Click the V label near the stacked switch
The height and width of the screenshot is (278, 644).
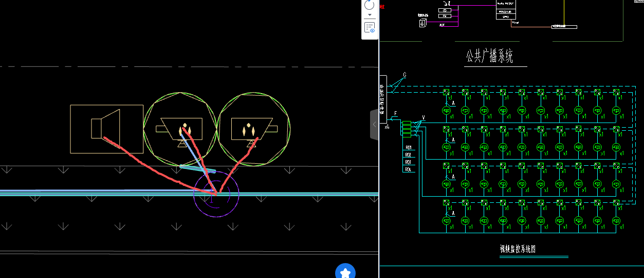pyautogui.click(x=423, y=118)
